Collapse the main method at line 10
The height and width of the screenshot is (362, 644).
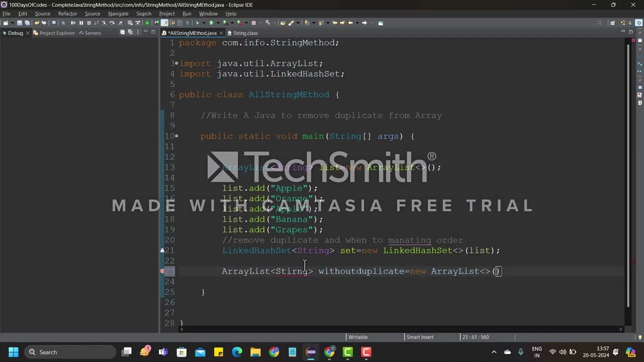point(176,136)
